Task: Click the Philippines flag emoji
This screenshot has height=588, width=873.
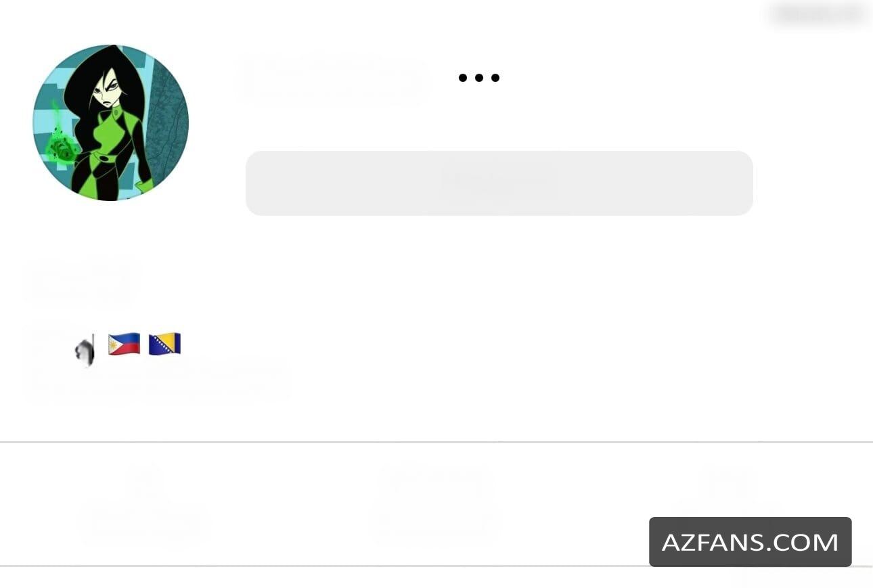Action: tap(125, 344)
